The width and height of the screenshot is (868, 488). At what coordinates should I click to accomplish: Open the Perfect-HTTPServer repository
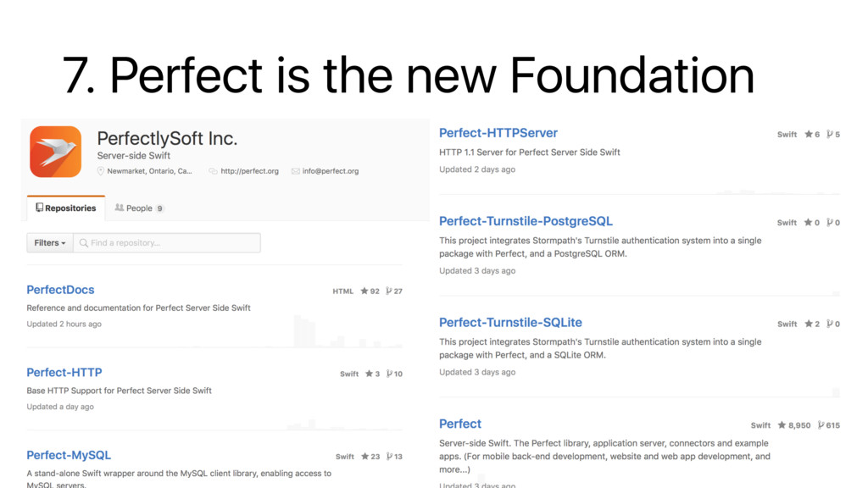click(x=498, y=133)
